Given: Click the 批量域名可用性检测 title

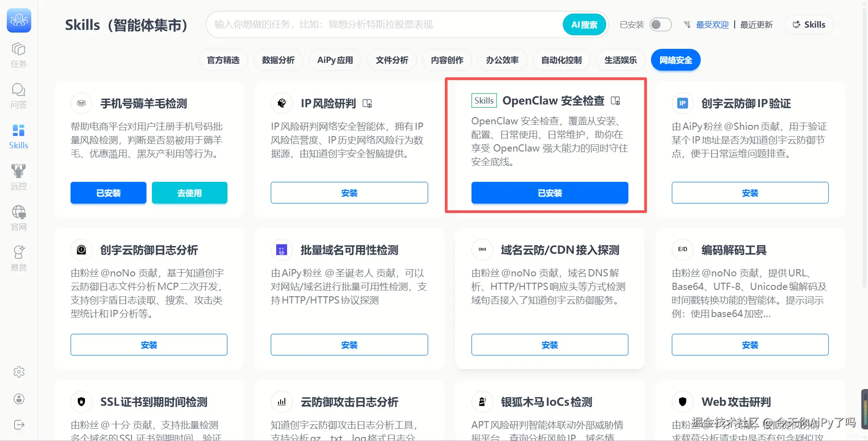Looking at the screenshot, I should [x=349, y=250].
